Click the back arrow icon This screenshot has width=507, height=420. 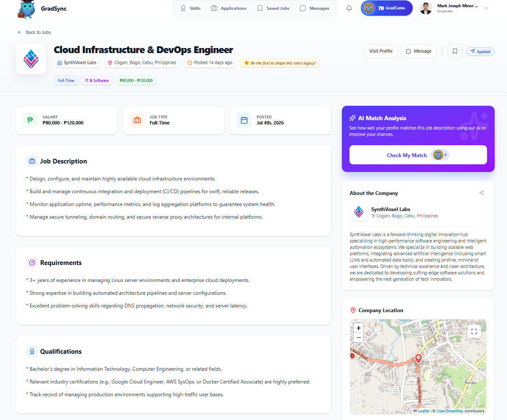pos(20,32)
